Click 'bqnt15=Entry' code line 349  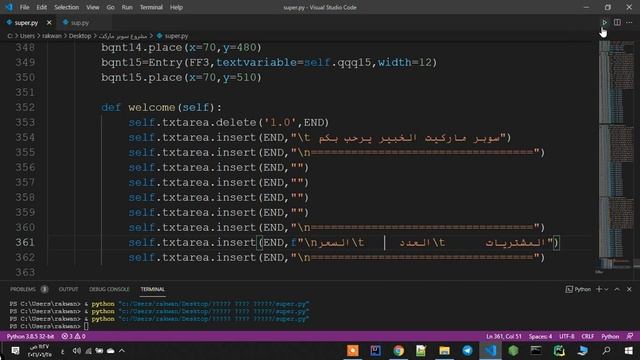click(x=269, y=62)
